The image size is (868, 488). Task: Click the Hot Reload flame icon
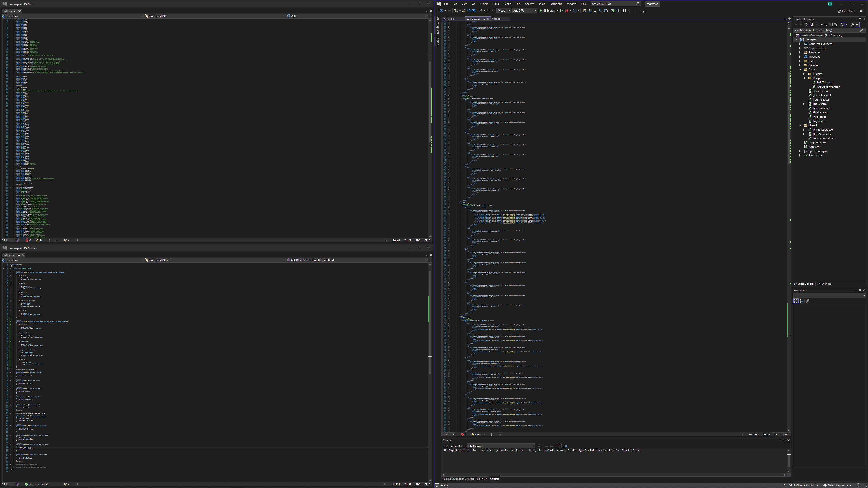point(567,11)
